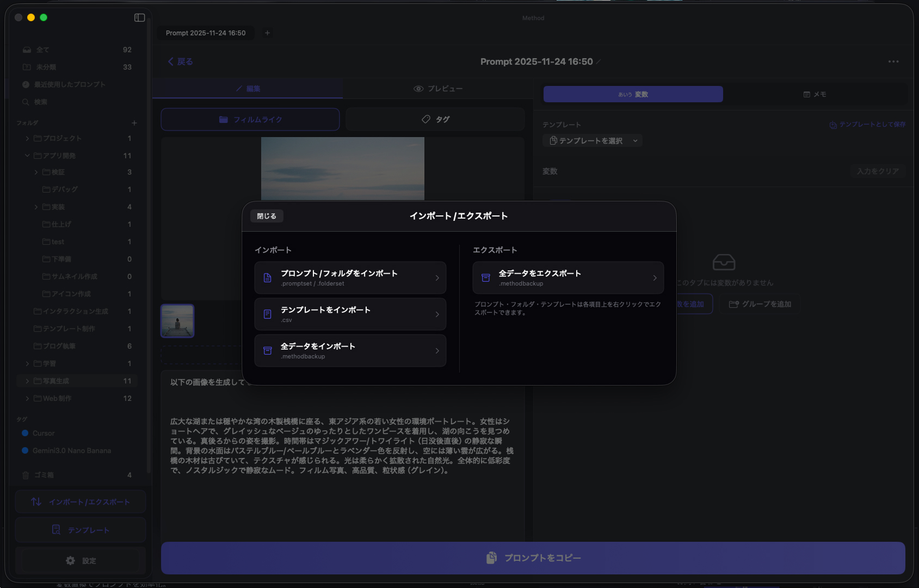Choose テンプレートをインポート csv option
The image size is (919, 588).
tap(350, 314)
